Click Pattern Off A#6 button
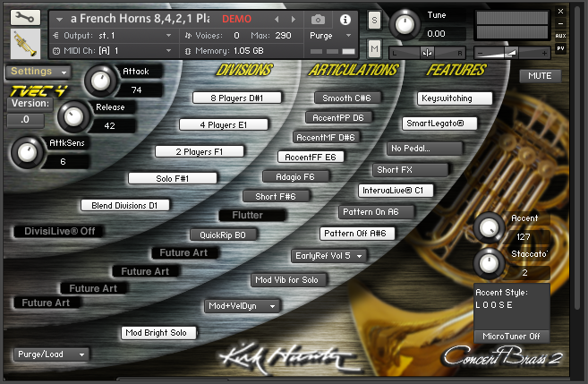588x384 pixels. click(357, 234)
